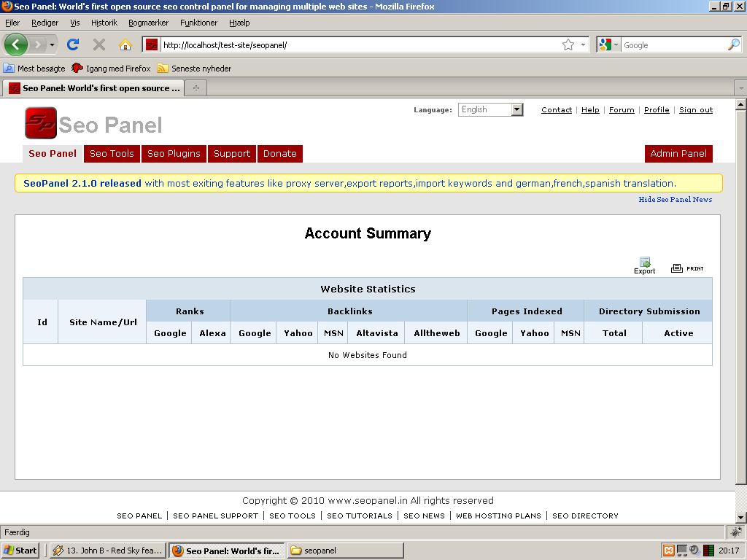Viewport: 747px width, 560px height.
Task: Visit the Forum link
Action: tap(622, 109)
